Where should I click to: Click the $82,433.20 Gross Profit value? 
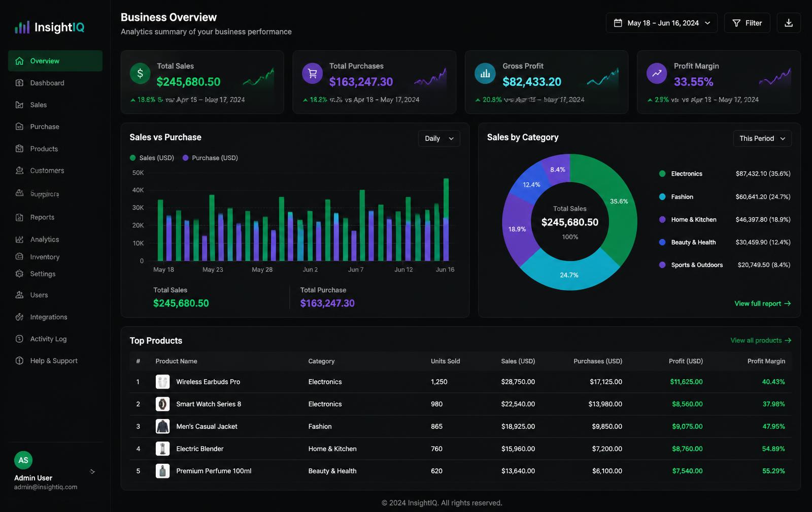pos(532,82)
